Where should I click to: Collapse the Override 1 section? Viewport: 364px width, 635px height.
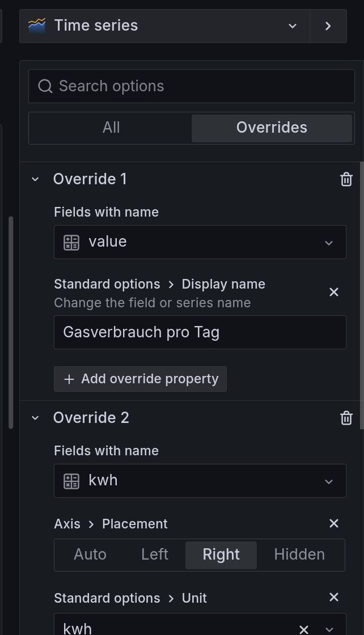35,180
